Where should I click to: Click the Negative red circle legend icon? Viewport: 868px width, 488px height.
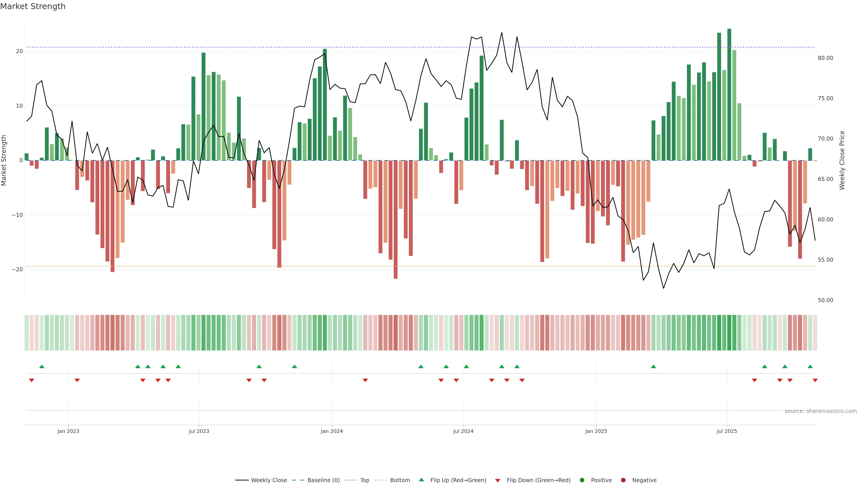(623, 480)
